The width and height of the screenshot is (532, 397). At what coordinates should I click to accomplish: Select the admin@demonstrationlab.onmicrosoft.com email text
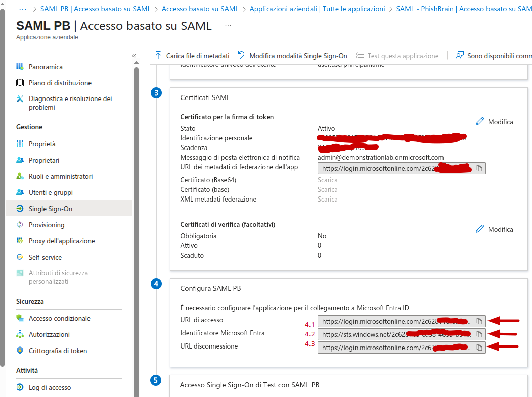(381, 157)
